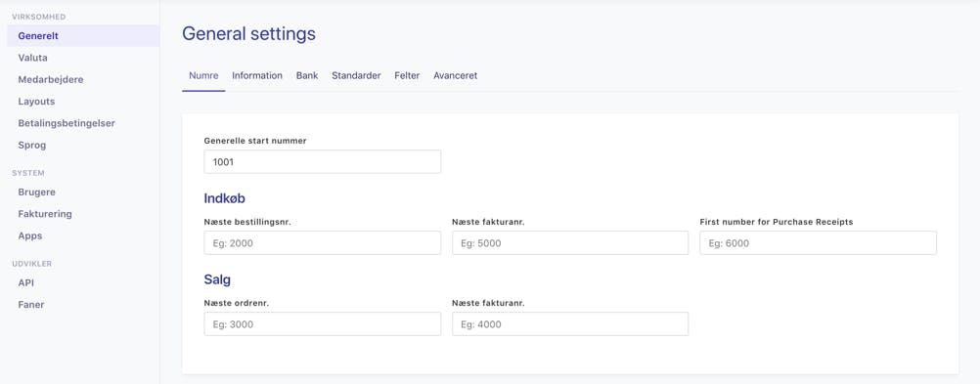Open the Felter tab
The image size is (980, 384).
coord(407,75)
